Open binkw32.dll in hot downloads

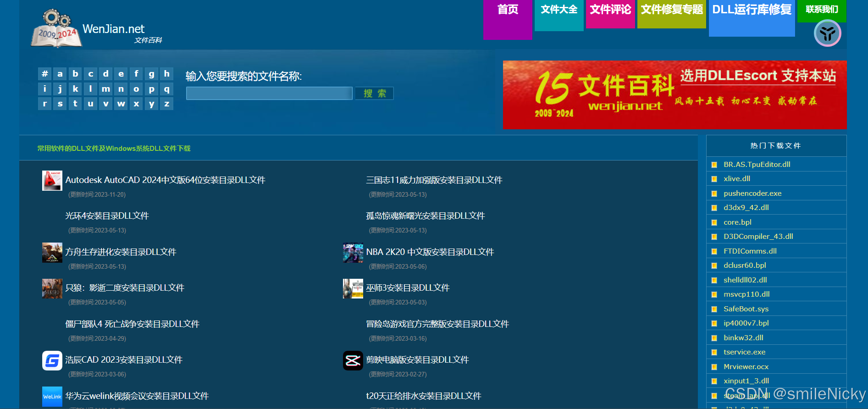click(743, 338)
